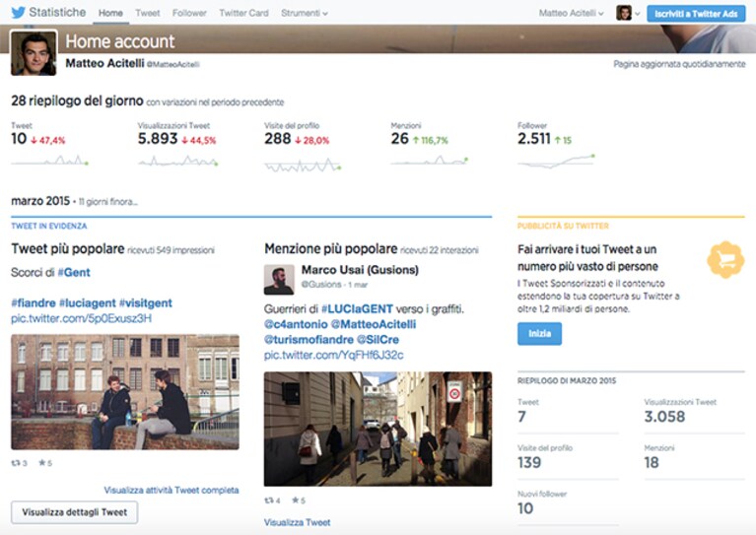Click the Visualizzazioni Tweet sparkline chart

(177, 161)
